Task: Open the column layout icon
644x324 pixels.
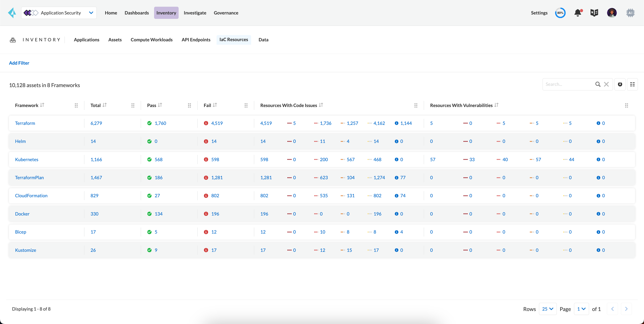Action: pos(632,84)
